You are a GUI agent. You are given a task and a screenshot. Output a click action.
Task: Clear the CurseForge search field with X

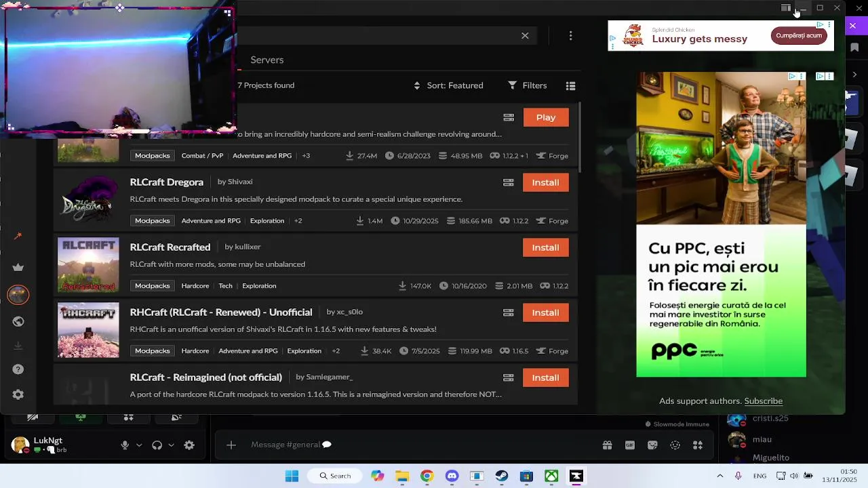[525, 35]
